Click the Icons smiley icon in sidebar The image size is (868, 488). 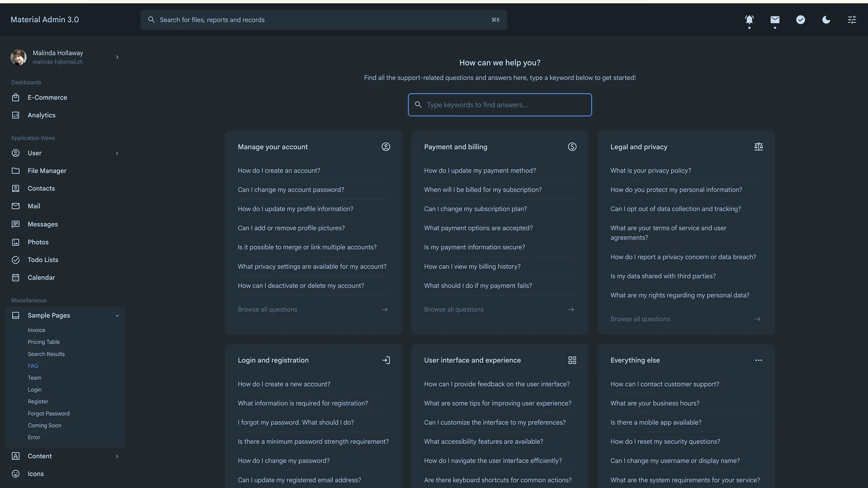[15, 474]
